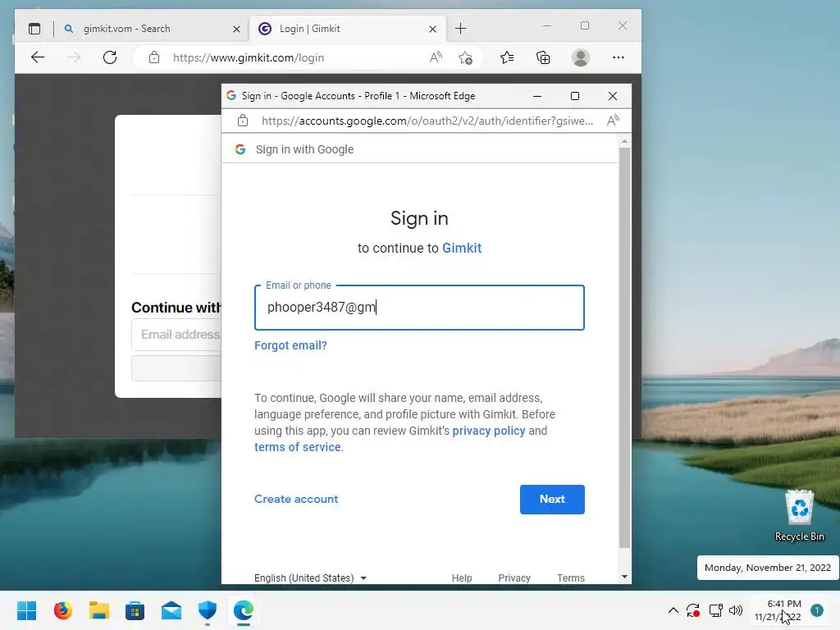Open the taskbar clock showing 6:41 PM
The height and width of the screenshot is (630, 840).
point(778,610)
